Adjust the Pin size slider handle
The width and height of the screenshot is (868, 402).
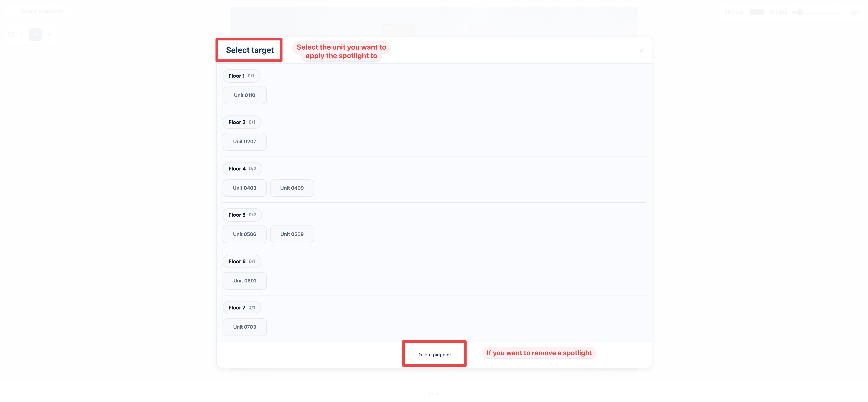pyautogui.click(x=800, y=12)
